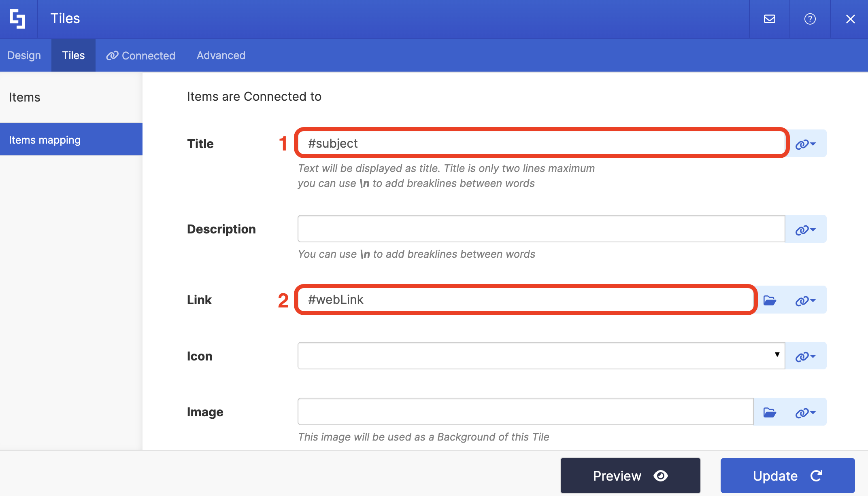This screenshot has width=868, height=496.
Task: Click the Link input with #webLink
Action: (525, 299)
